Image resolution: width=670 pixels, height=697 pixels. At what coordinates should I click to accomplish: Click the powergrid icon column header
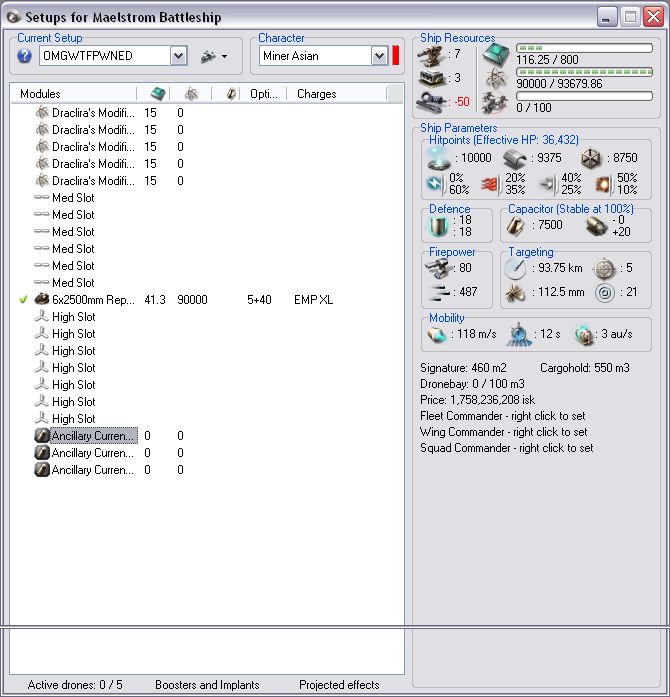(x=191, y=94)
